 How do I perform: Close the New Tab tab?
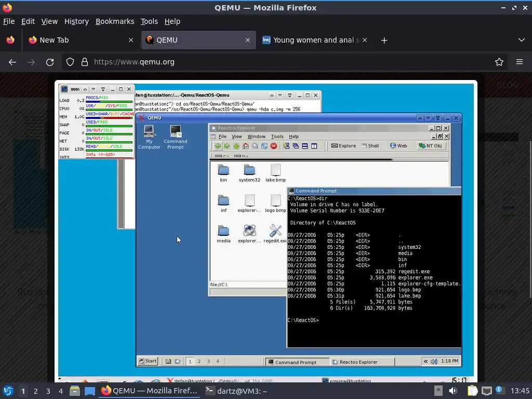point(131,40)
